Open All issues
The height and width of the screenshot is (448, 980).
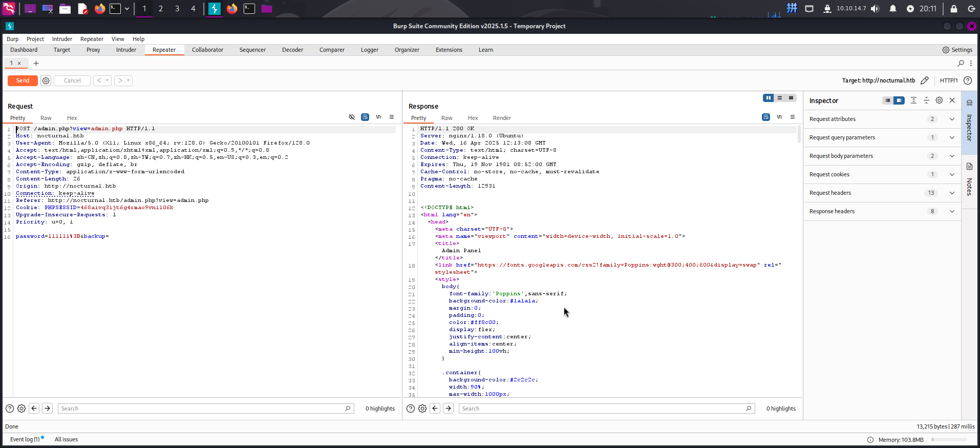click(66, 439)
